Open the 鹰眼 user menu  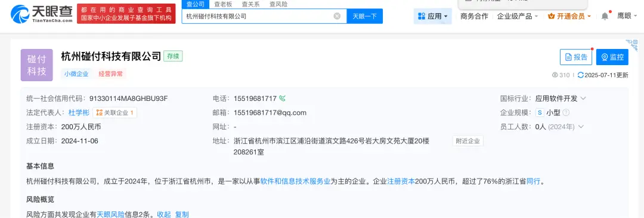(x=627, y=16)
